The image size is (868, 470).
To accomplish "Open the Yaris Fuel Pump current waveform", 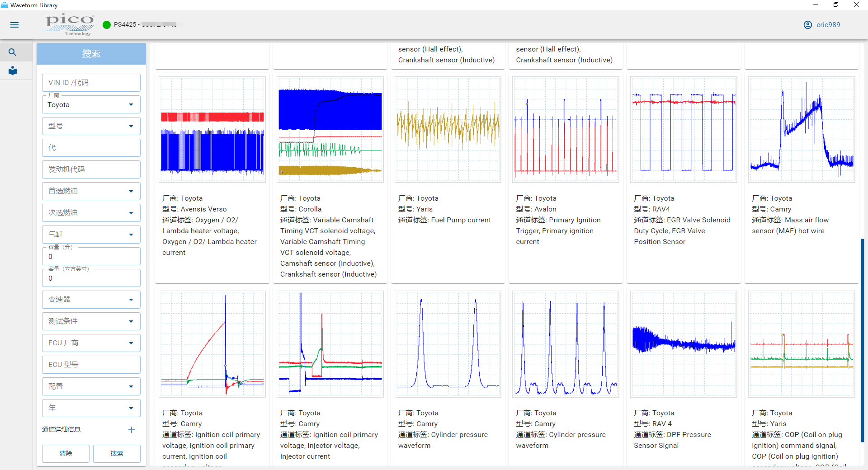I will point(448,130).
